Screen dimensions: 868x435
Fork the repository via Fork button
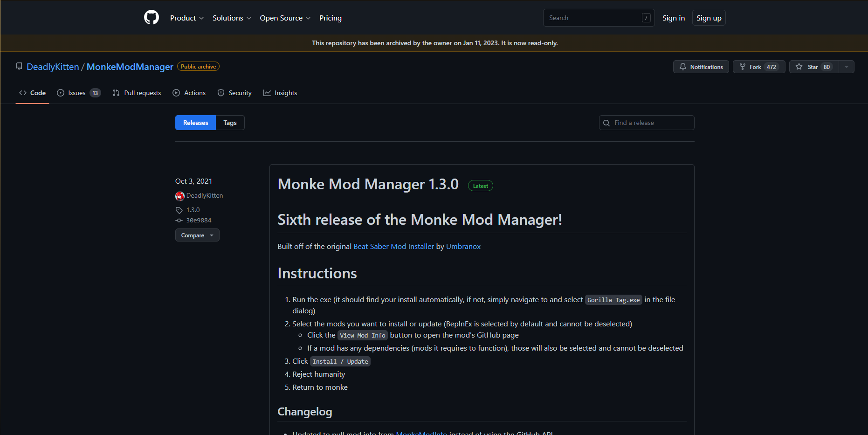coord(758,67)
